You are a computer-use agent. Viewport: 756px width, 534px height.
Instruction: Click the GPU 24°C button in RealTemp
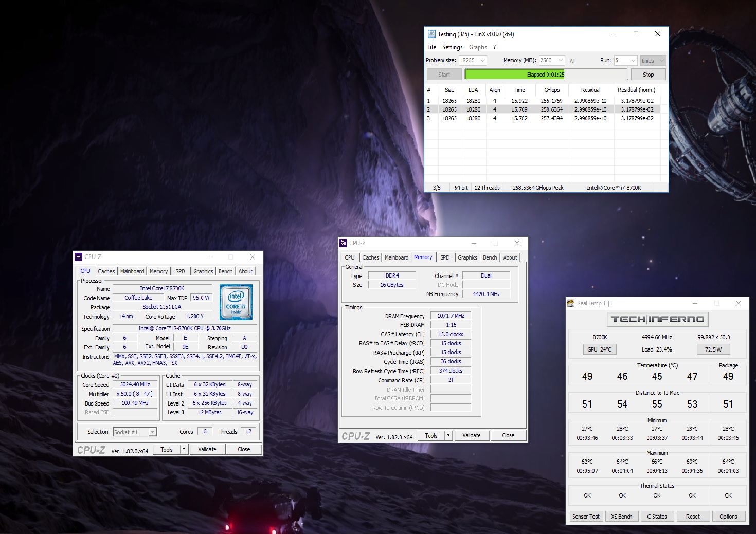coord(600,349)
